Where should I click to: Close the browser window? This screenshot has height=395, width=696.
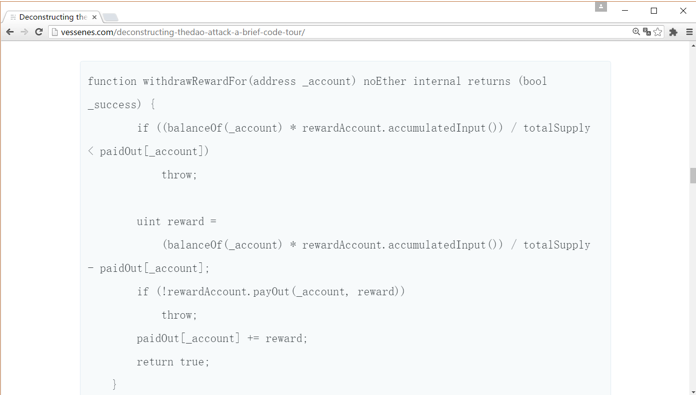pos(683,11)
